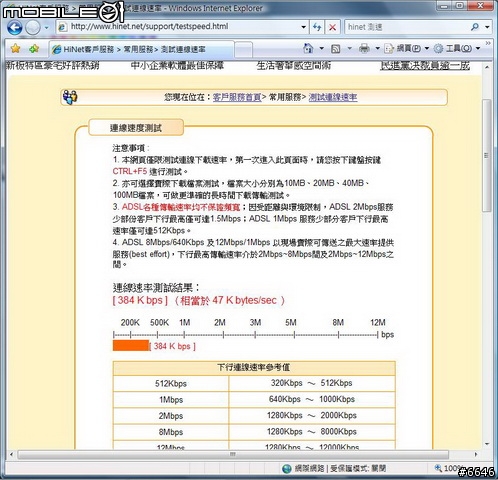Expand the toolbar overflow chevron
498x480 pixels.
[x=488, y=43]
